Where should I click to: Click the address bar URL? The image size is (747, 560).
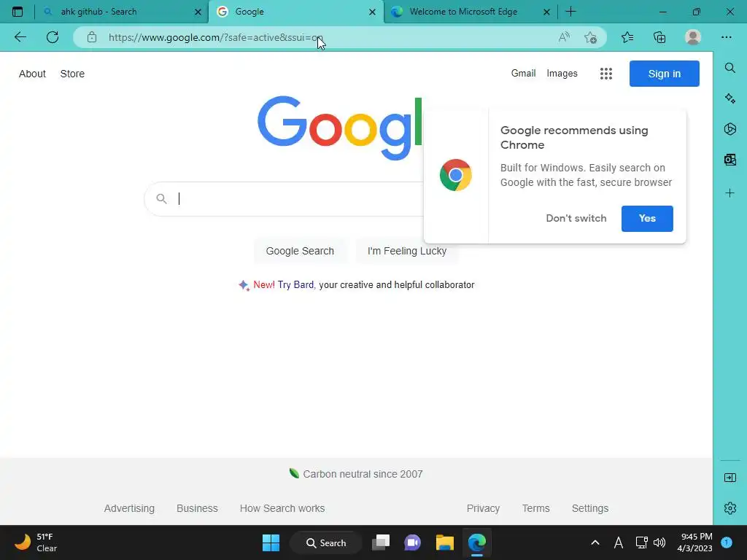pyautogui.click(x=216, y=37)
